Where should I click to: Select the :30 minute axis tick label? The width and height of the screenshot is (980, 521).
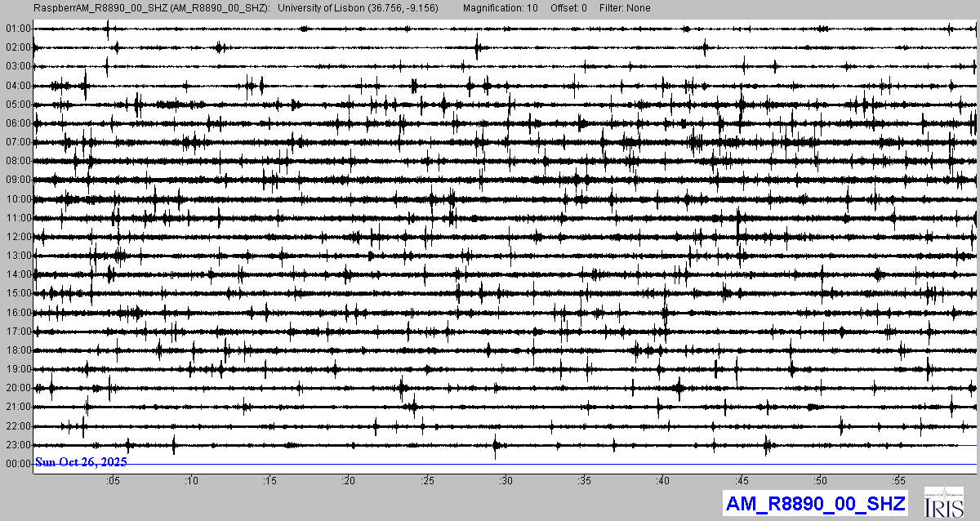pyautogui.click(x=506, y=481)
